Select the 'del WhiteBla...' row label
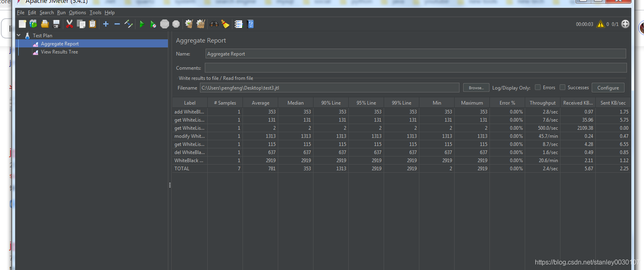 (x=189, y=152)
